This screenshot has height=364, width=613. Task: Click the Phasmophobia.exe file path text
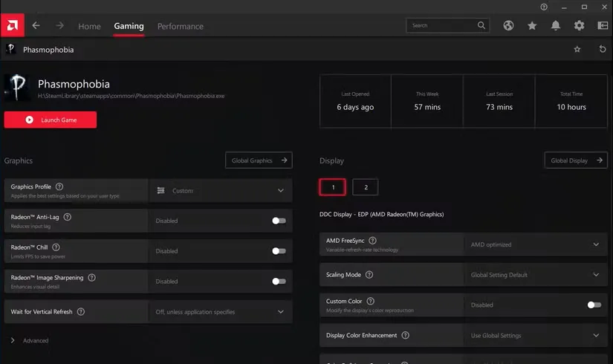[131, 96]
